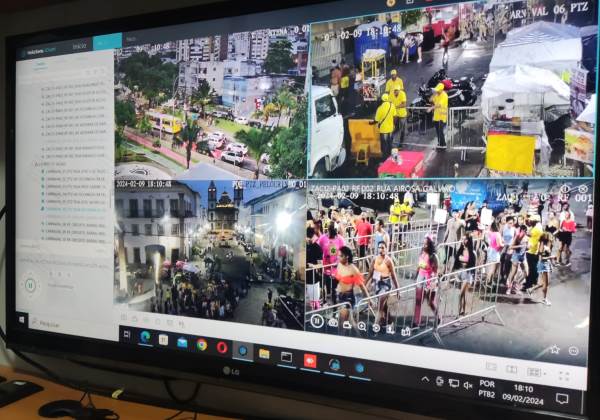The height and width of the screenshot is (420, 600).
Task: Open the Windows Start menu
Action: pos(21,319)
